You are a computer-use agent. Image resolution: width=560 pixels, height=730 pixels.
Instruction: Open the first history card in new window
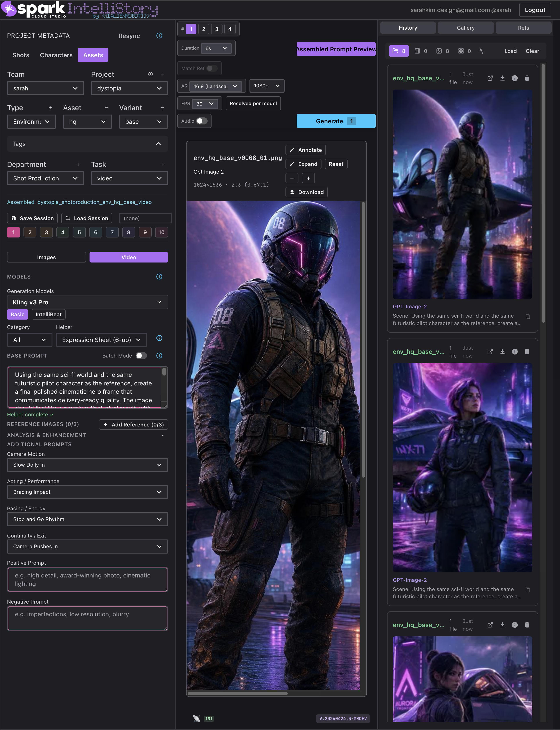[x=490, y=78]
